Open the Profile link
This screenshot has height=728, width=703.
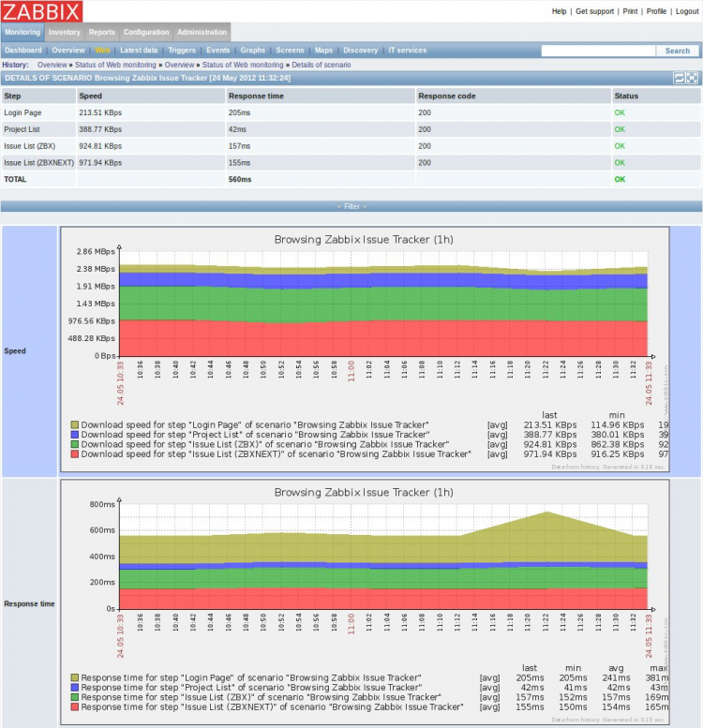656,11
